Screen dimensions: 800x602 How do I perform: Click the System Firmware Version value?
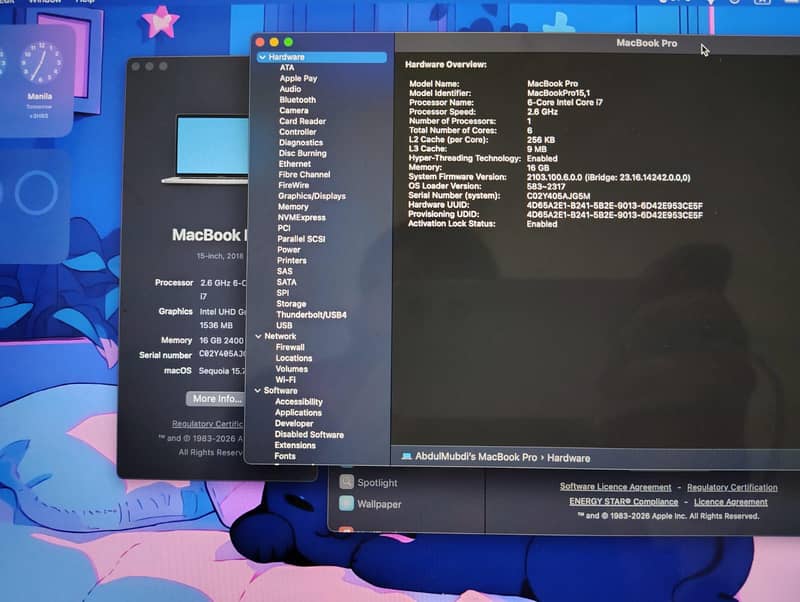(x=608, y=178)
